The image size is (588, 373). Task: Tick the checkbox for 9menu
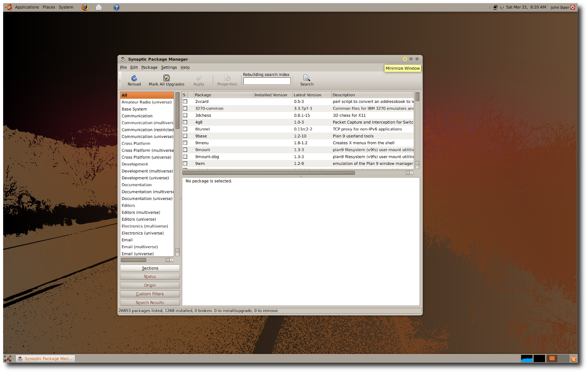185,143
